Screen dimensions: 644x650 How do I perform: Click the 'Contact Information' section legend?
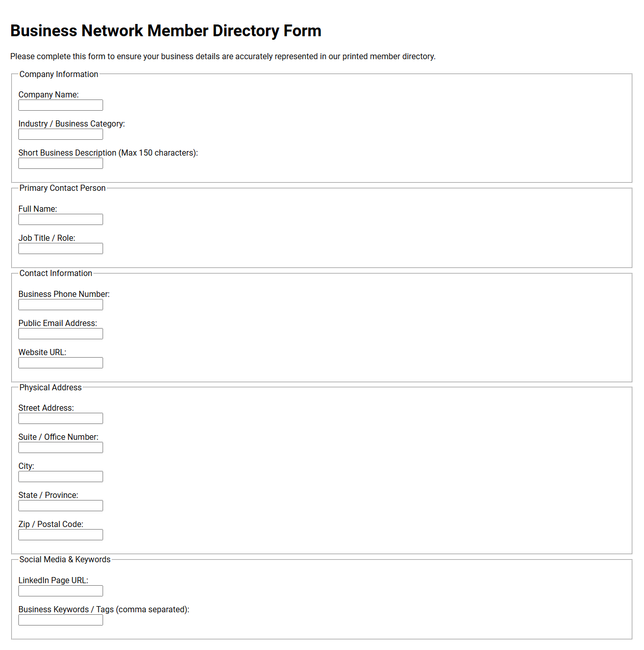click(x=56, y=273)
